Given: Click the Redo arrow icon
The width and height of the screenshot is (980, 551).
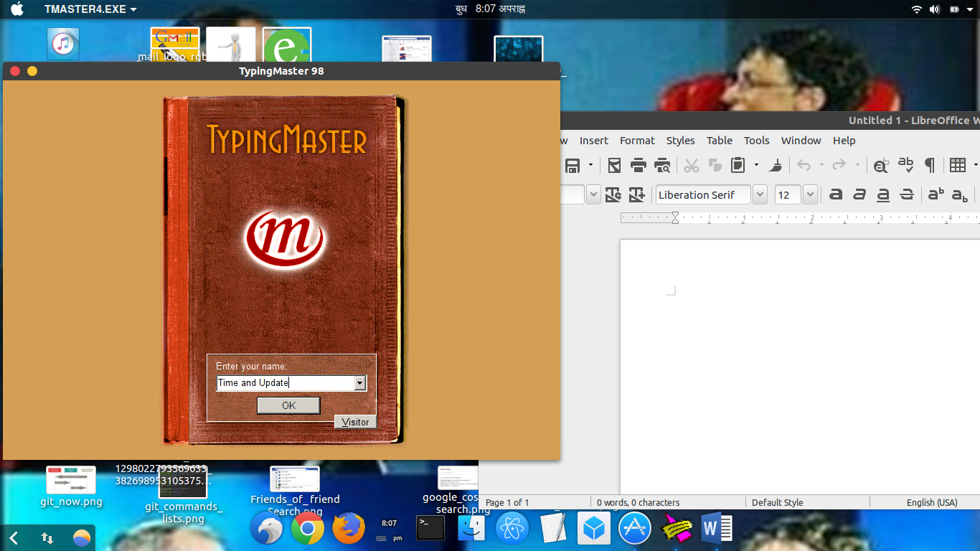Looking at the screenshot, I should (x=839, y=166).
